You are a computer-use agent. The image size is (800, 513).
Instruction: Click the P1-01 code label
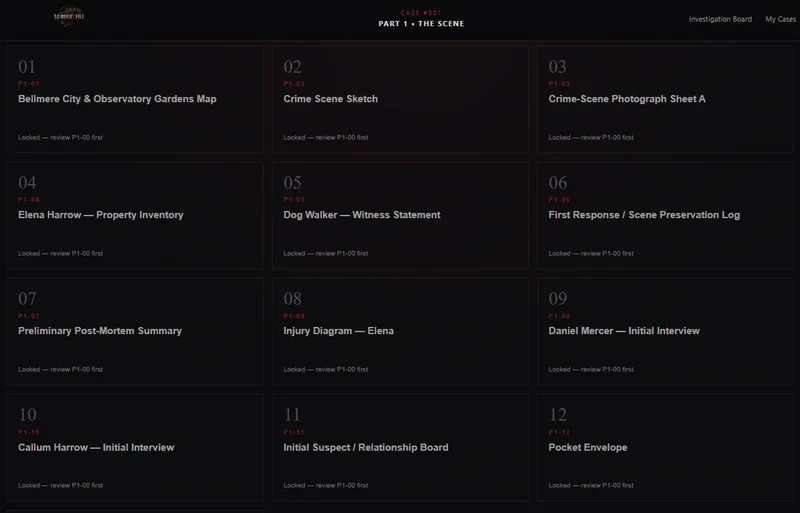(x=29, y=84)
